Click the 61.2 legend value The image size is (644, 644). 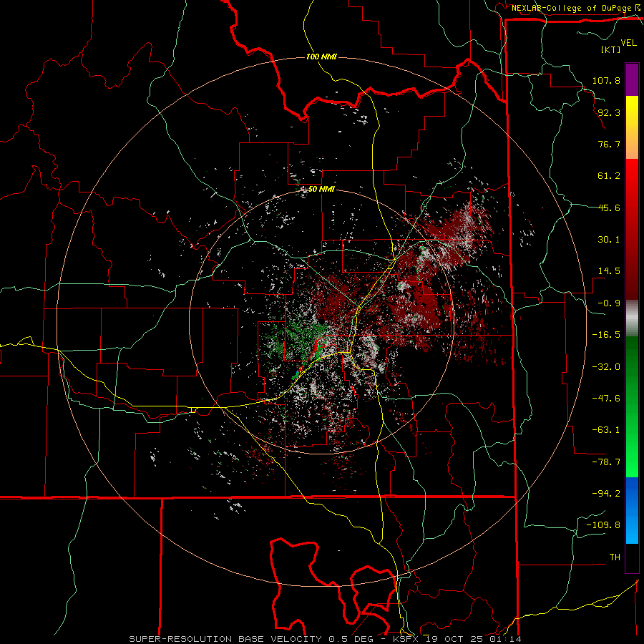tap(609, 176)
